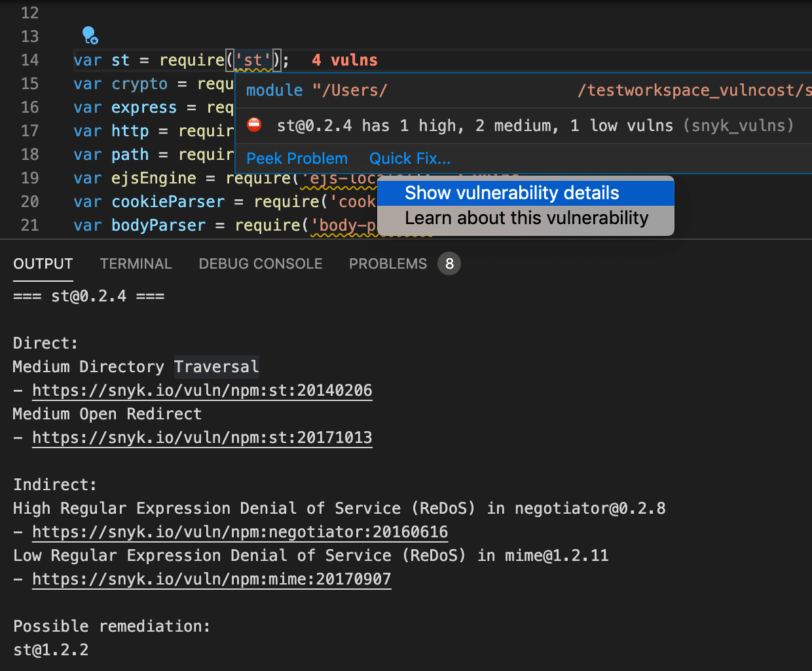Click the 'st' string in require call
812x671 pixels.
253,60
